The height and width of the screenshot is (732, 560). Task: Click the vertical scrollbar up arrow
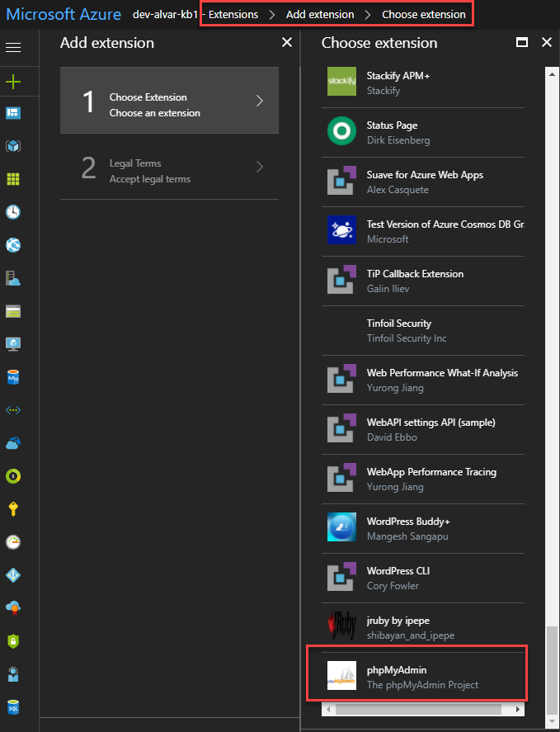click(x=552, y=73)
